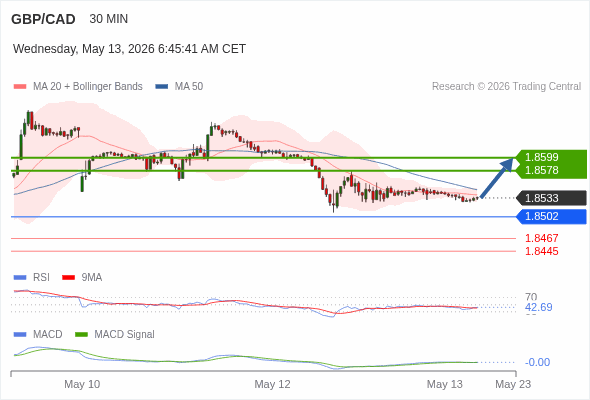Click the RSI value 42.69
The width and height of the screenshot is (590, 400).
[538, 307]
